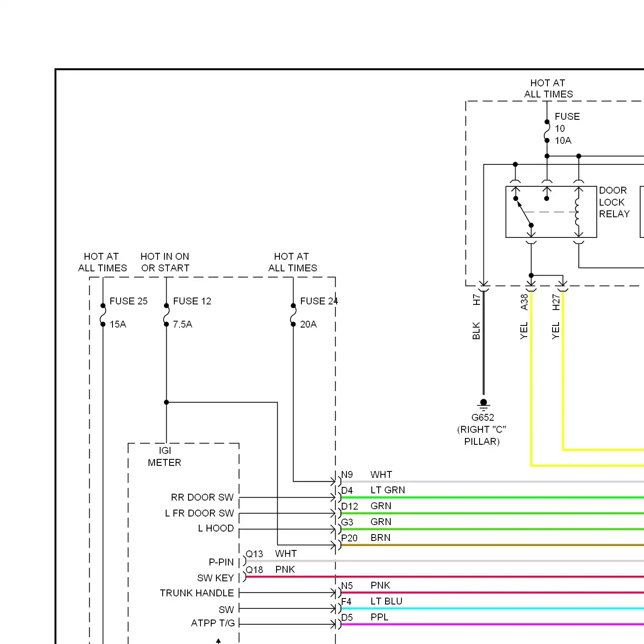Click the fuse 12 symbol
This screenshot has width=644, height=644.
click(x=166, y=315)
